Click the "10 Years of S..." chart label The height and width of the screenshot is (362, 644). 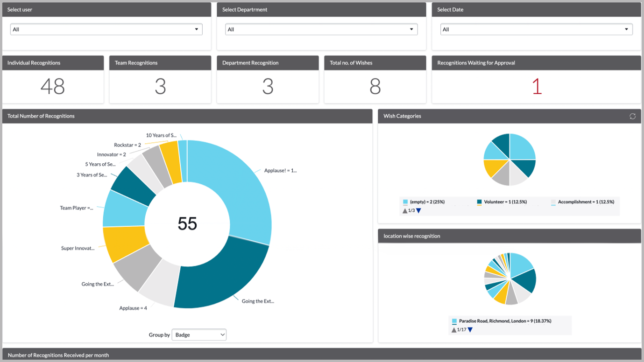[161, 135]
